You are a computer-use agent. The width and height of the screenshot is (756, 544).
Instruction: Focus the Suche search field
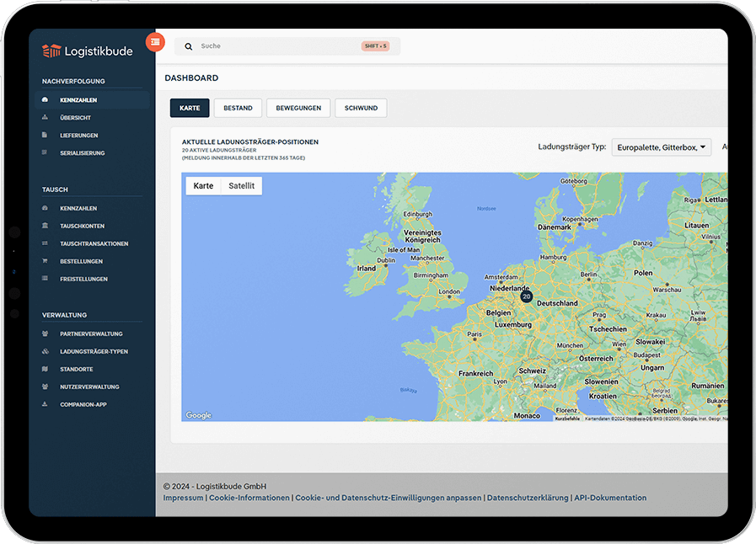coord(287,46)
